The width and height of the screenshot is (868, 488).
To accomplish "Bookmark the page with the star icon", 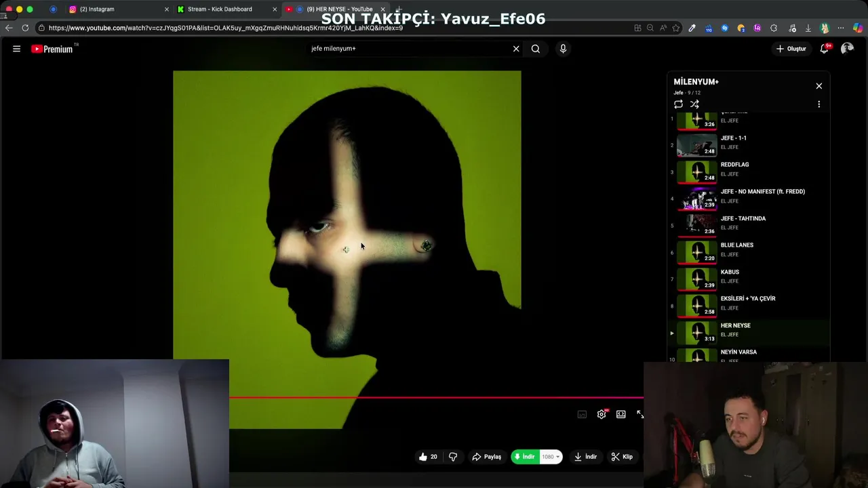I will pyautogui.click(x=676, y=28).
